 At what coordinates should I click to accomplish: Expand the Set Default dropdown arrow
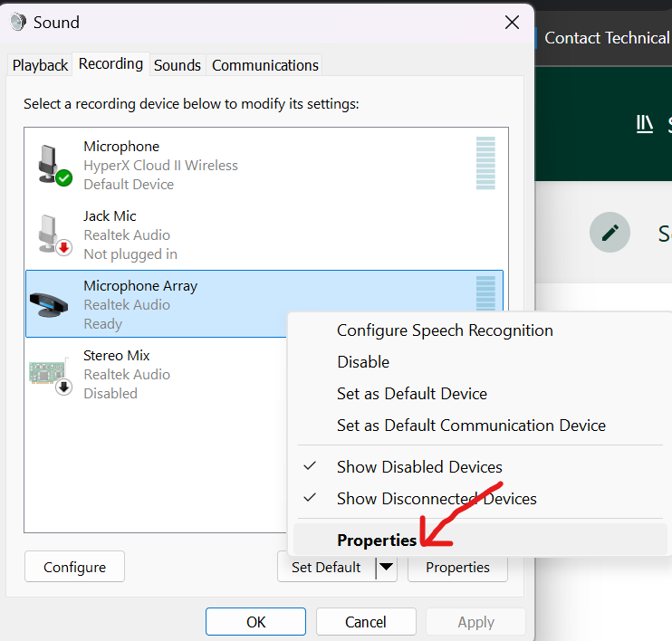tap(387, 568)
